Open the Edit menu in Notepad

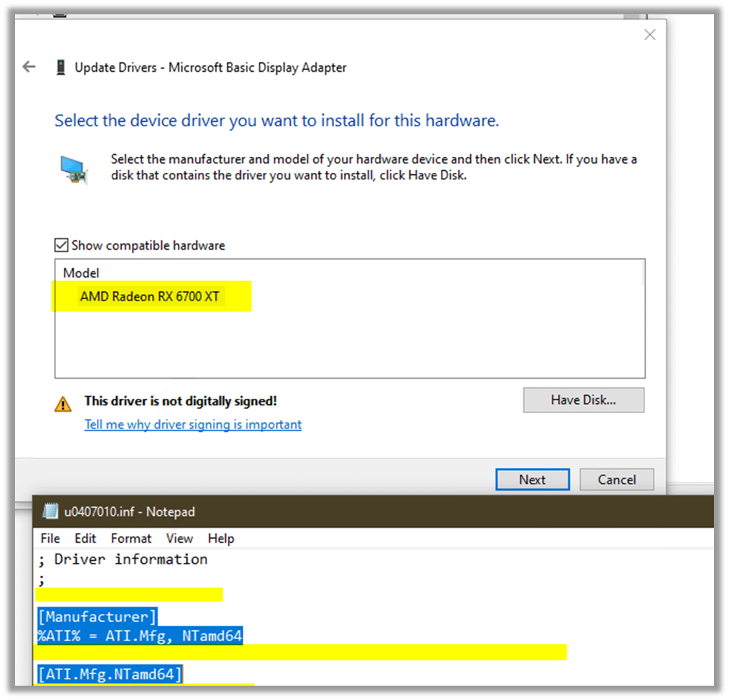pos(85,538)
